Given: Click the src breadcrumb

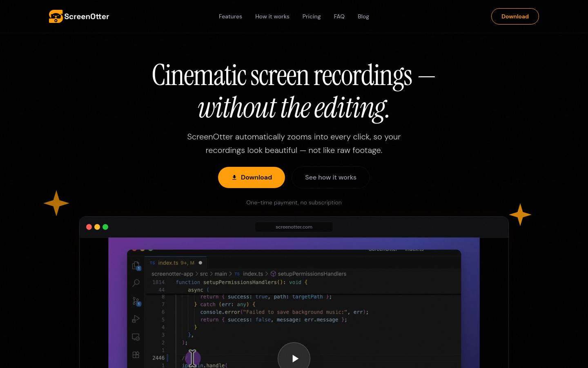Looking at the screenshot, I should [204, 274].
